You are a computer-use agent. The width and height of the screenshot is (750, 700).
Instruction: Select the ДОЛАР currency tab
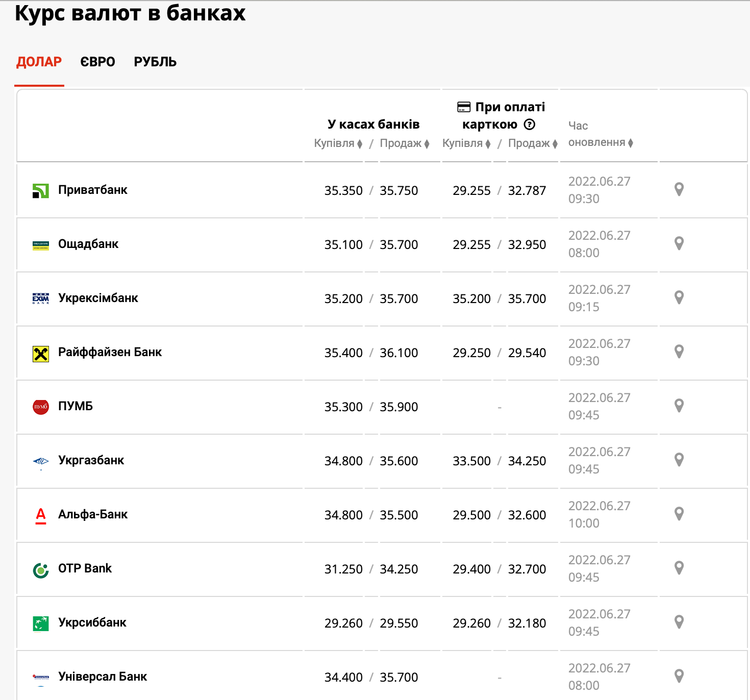point(39,62)
